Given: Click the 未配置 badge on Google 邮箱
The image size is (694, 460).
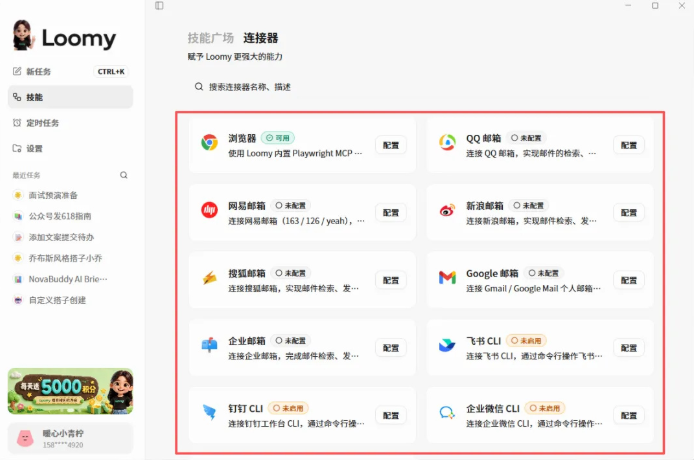Looking at the screenshot, I should pos(544,273).
